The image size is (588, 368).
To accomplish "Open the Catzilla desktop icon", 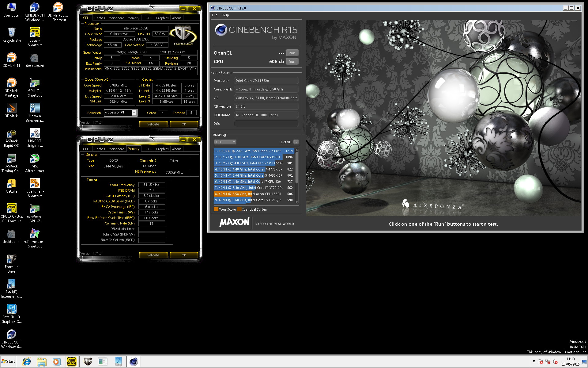I will (11, 186).
